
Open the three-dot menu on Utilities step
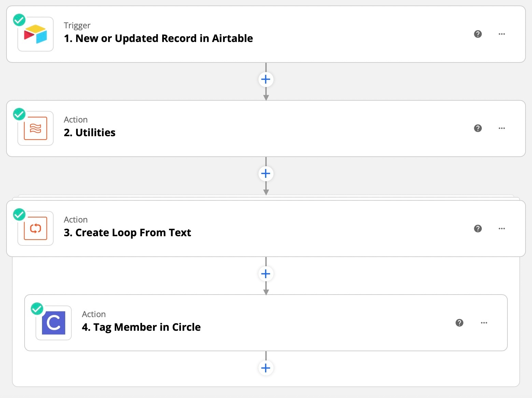click(x=502, y=128)
